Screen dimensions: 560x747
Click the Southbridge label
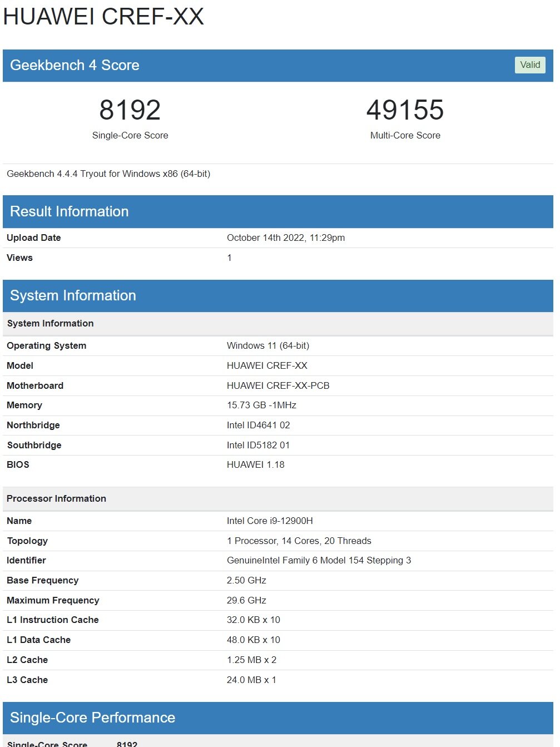point(34,445)
